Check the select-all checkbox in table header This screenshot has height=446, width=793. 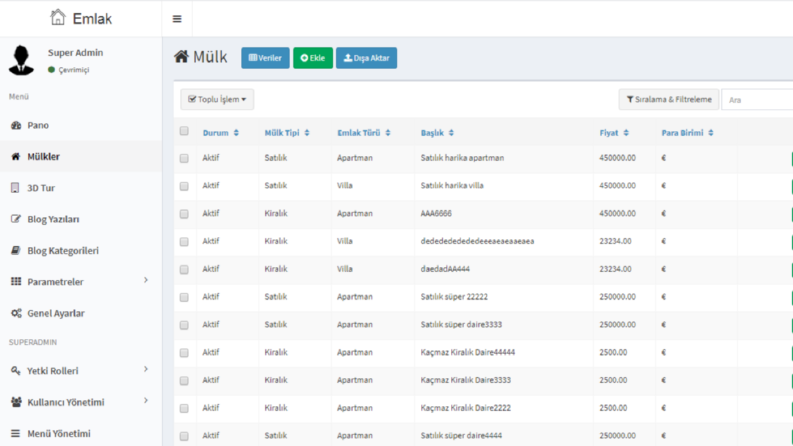click(184, 131)
